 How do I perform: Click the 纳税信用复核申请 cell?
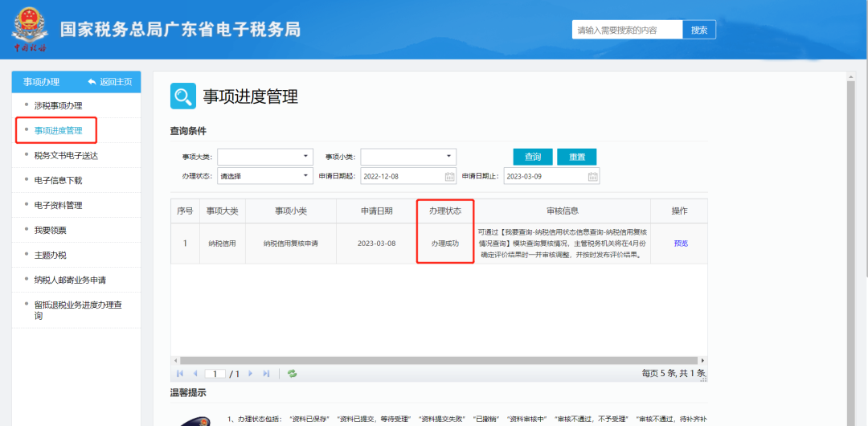coord(291,244)
